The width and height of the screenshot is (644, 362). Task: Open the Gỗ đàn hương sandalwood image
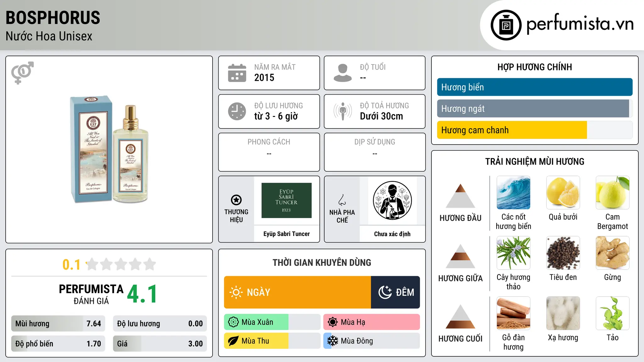[x=514, y=313]
